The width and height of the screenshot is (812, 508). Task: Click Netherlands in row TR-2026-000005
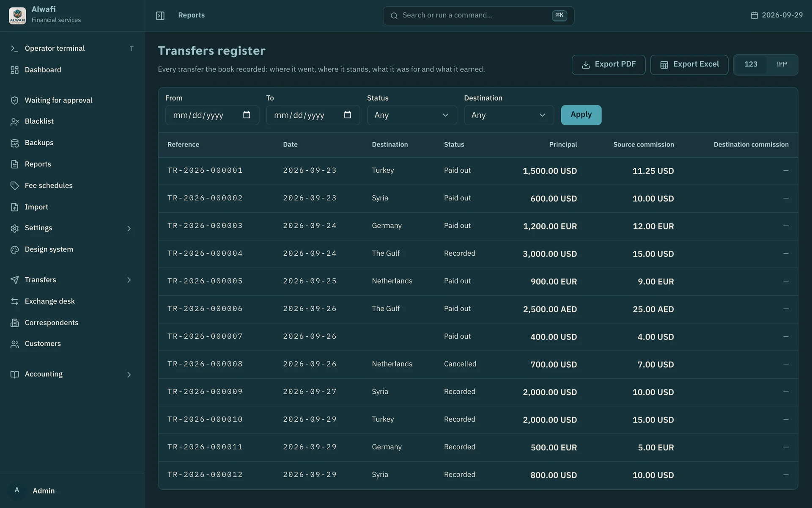[x=392, y=281]
